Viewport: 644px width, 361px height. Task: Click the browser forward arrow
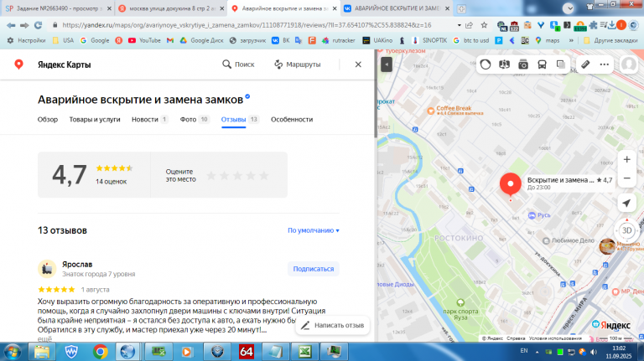24,25
